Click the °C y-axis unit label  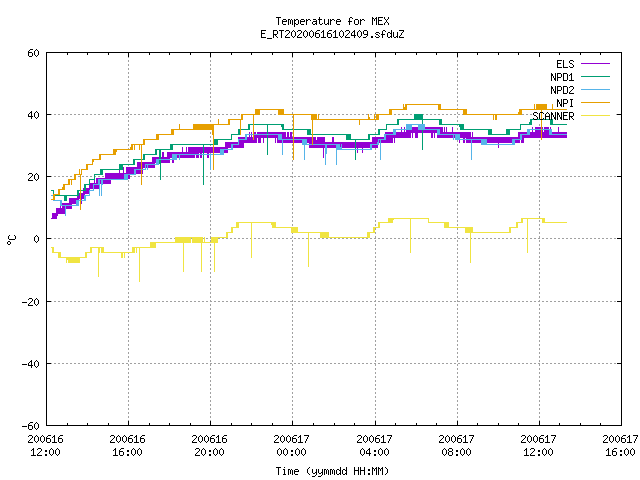[11, 240]
